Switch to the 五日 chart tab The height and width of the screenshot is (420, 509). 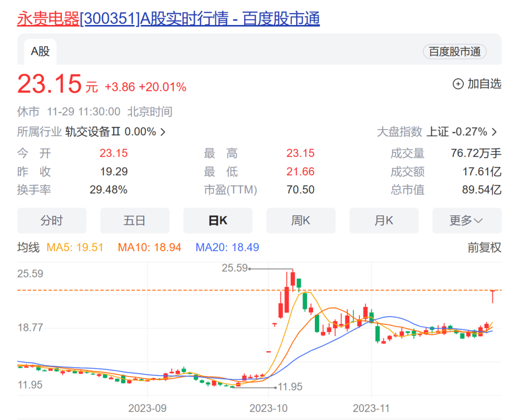[135, 221]
